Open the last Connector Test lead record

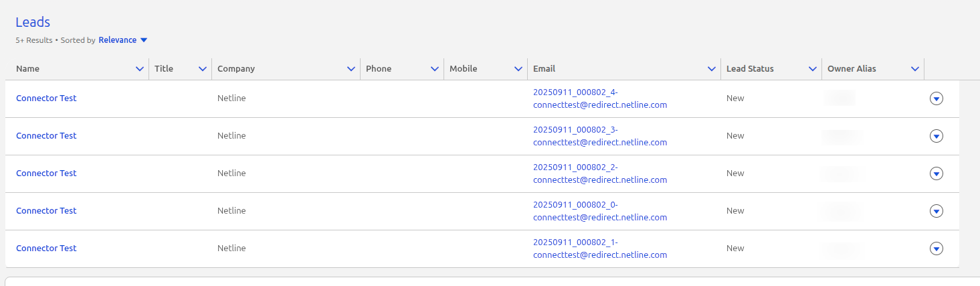(x=46, y=248)
